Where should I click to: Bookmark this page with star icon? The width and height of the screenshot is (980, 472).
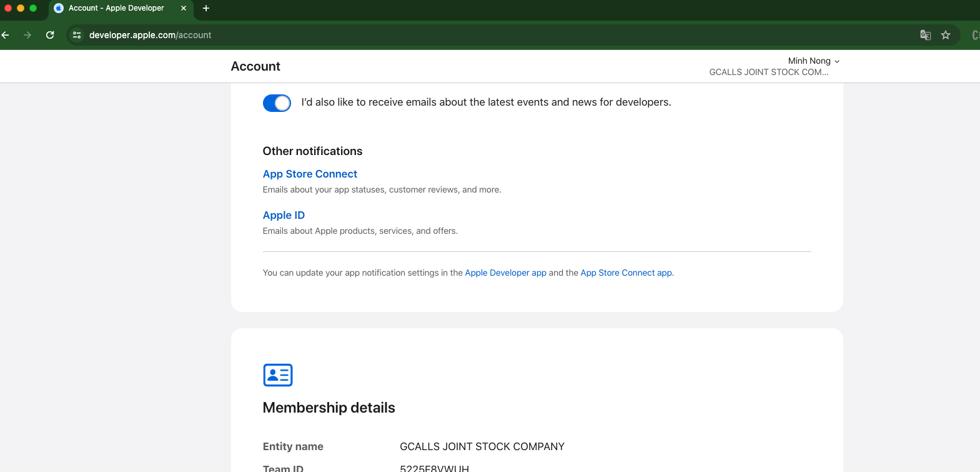click(946, 35)
